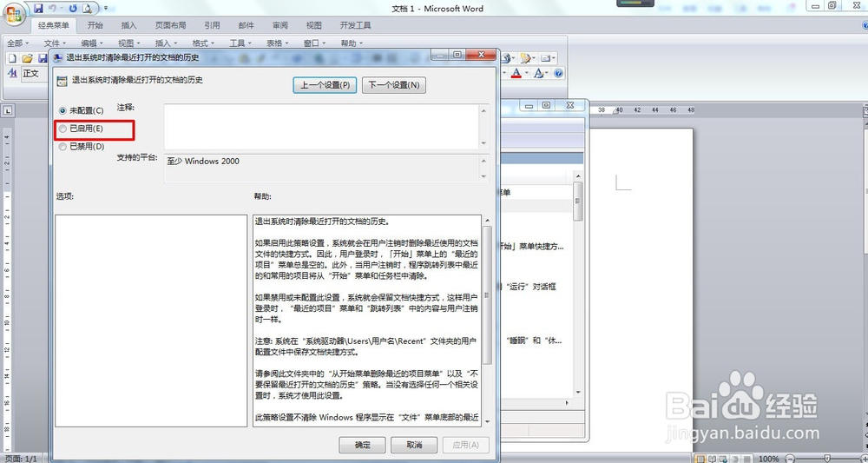Open the 帮助 classic menu
This screenshot has width=868, height=463.
click(352, 43)
